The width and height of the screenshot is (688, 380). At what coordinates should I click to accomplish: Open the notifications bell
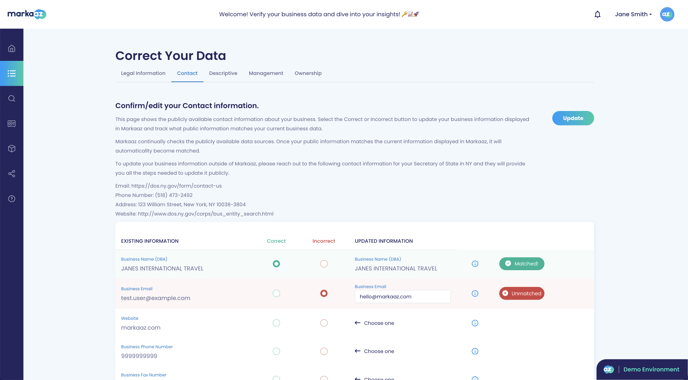pyautogui.click(x=597, y=14)
